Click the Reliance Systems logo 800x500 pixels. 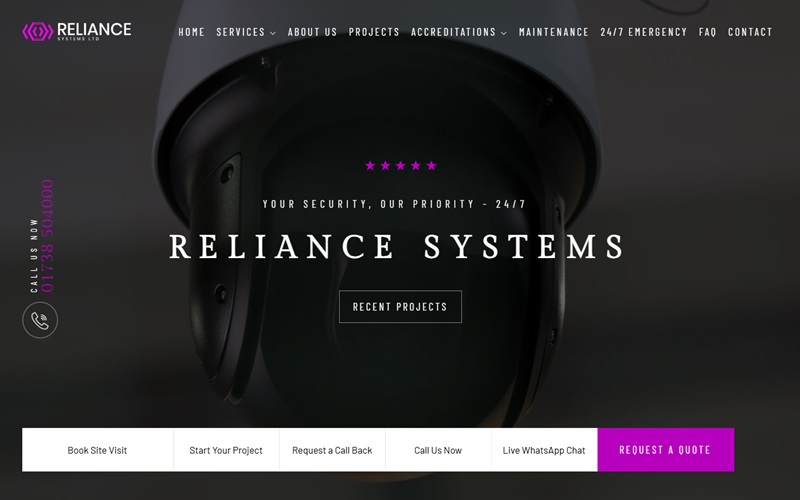coord(77,31)
